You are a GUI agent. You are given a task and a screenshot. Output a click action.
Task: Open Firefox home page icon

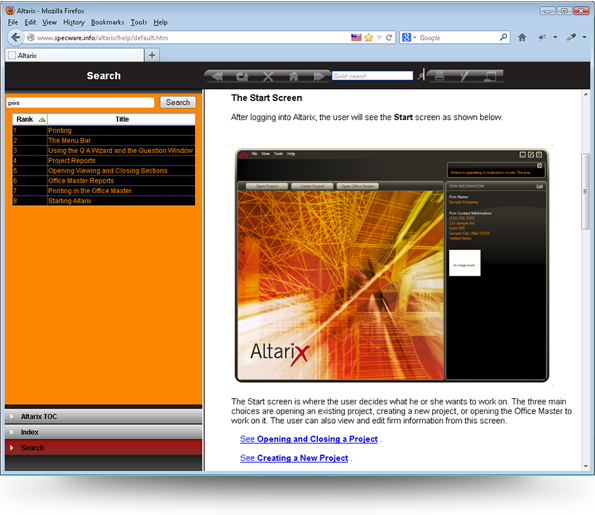coord(522,37)
